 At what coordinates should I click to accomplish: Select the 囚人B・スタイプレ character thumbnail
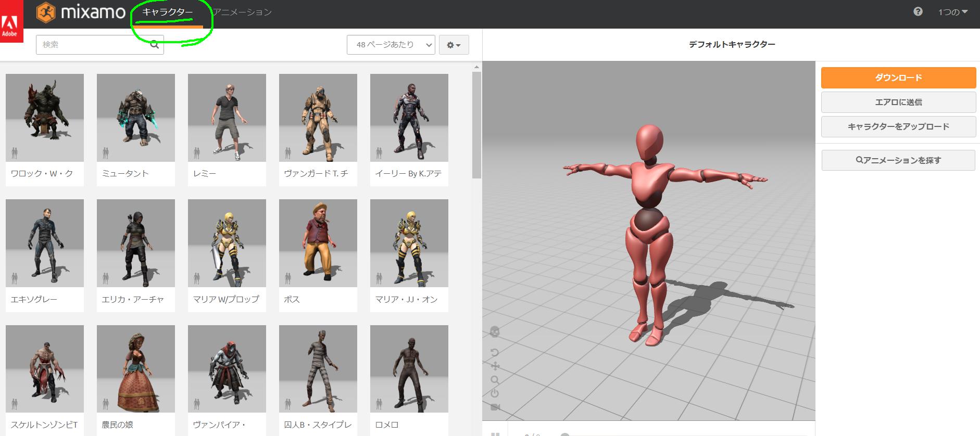(318, 369)
